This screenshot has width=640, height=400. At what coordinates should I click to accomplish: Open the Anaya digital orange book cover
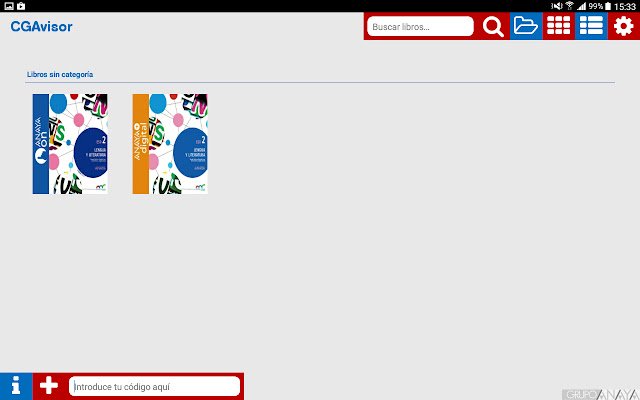[170, 144]
